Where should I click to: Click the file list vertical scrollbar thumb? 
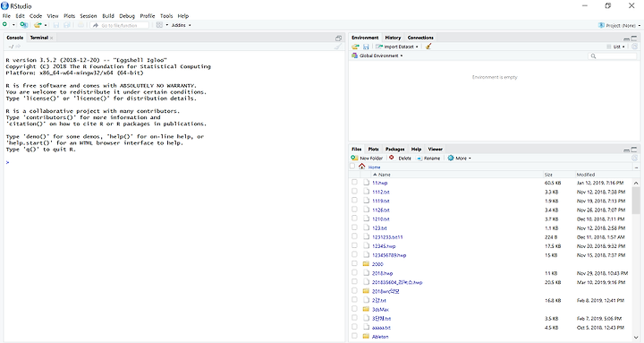pos(636,201)
